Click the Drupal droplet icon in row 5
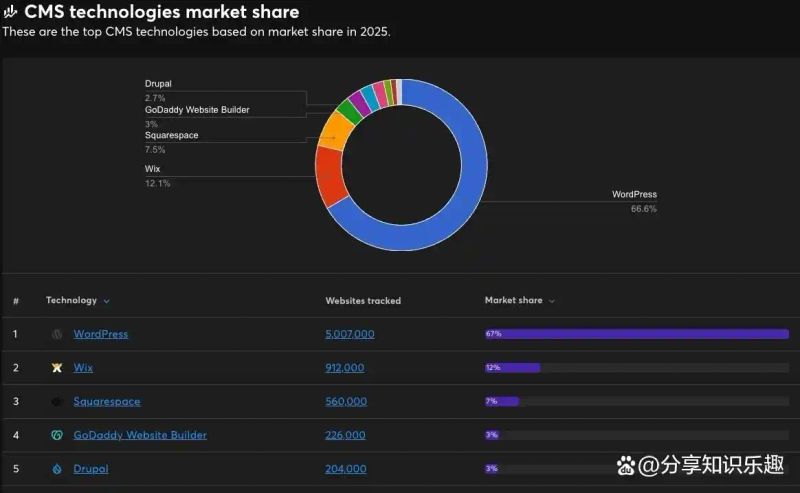 click(57, 469)
